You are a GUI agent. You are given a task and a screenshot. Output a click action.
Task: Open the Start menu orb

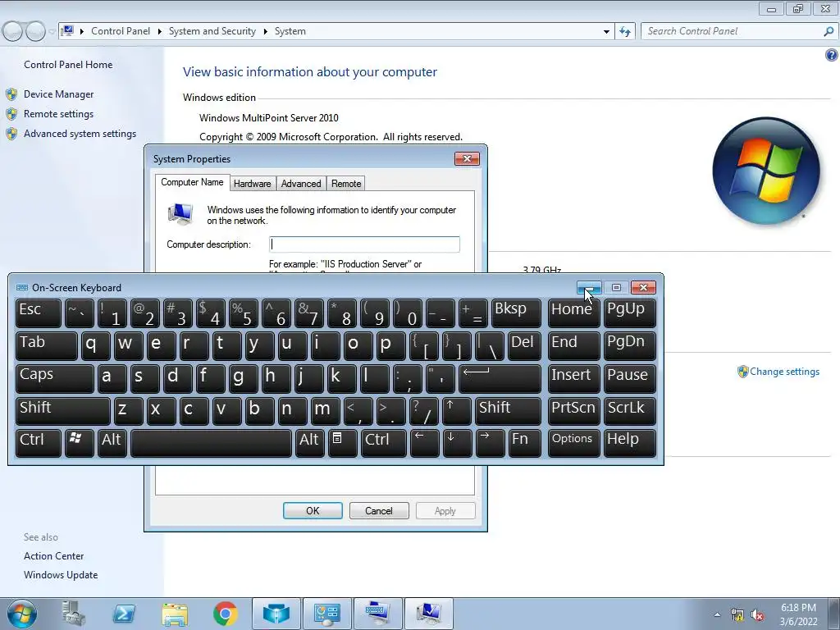22,614
